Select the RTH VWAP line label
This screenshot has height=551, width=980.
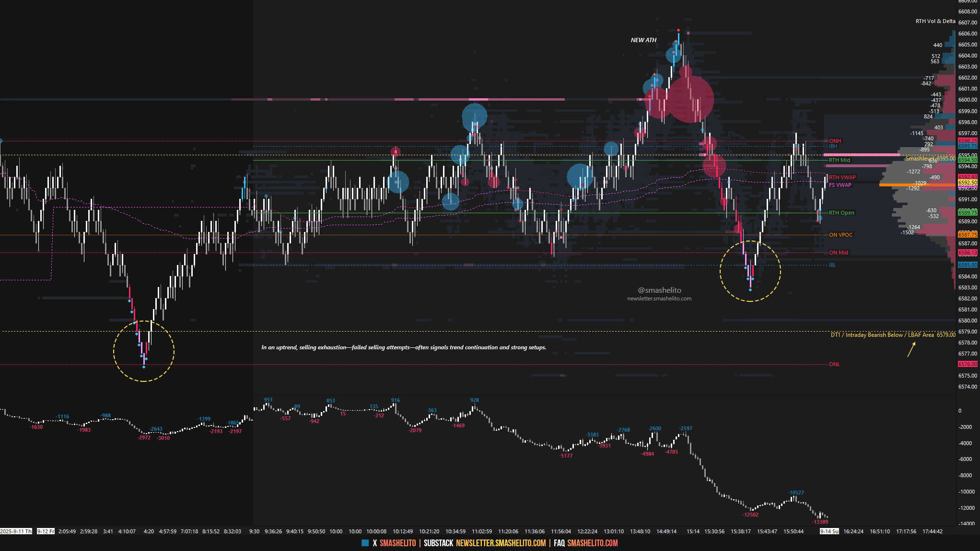pos(842,177)
